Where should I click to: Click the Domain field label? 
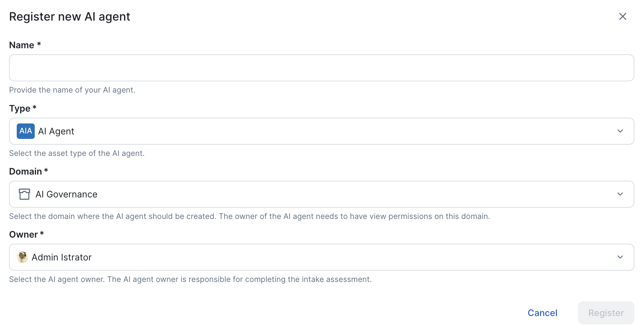pyautogui.click(x=29, y=171)
